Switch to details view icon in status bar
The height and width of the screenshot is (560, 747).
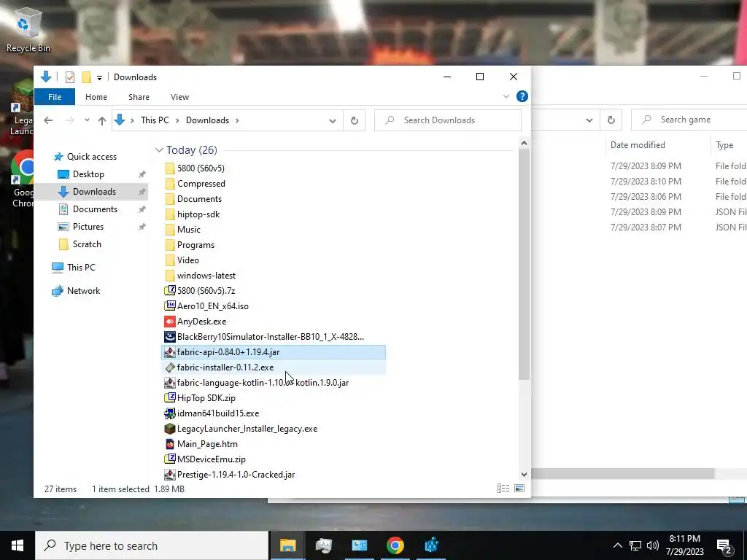click(x=503, y=489)
